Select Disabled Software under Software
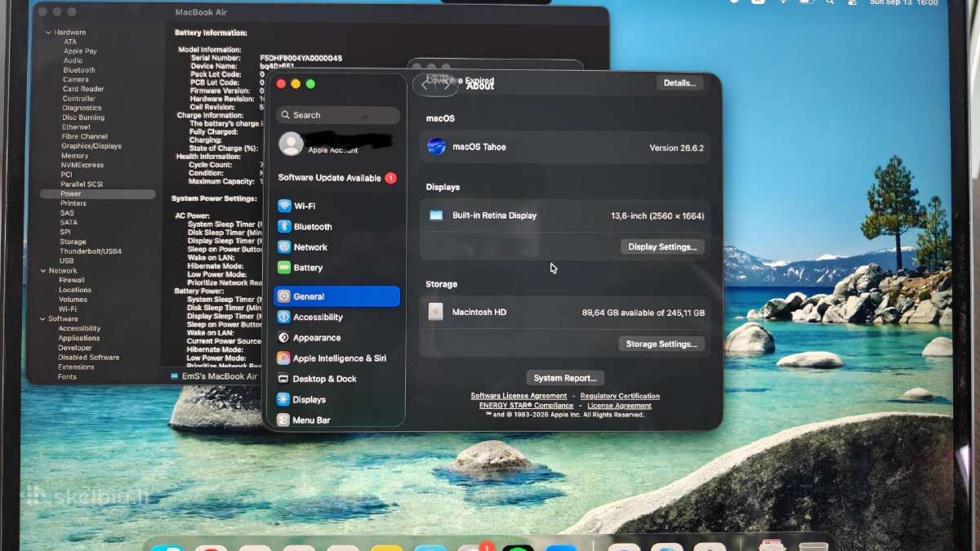This screenshot has width=980, height=551. tap(88, 358)
